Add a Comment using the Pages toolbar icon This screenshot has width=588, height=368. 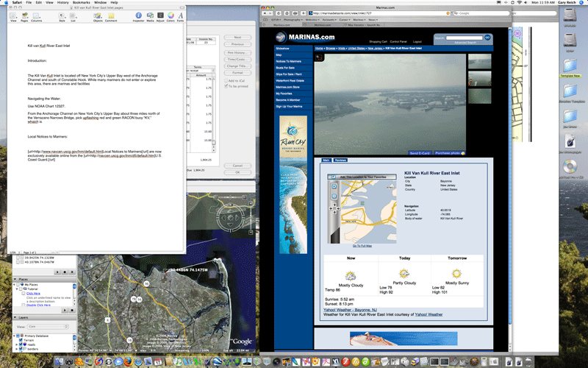111,15
